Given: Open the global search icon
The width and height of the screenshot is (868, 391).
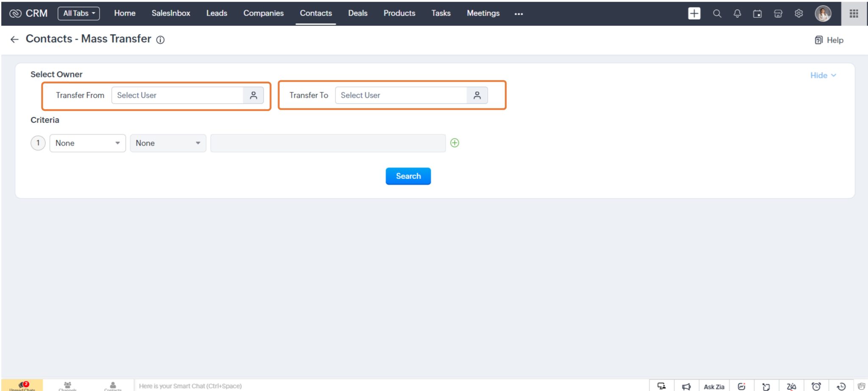Looking at the screenshot, I should pos(717,13).
